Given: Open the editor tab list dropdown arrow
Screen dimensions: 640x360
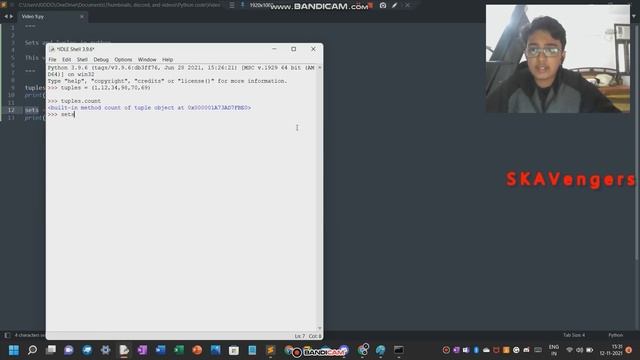Looking at the screenshot, I should (x=634, y=16).
